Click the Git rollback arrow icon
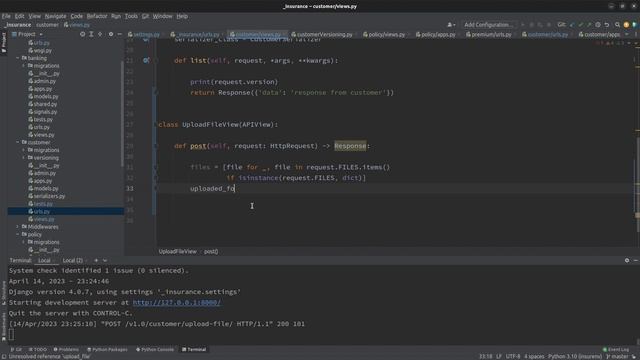The image size is (640, 360). point(607,25)
